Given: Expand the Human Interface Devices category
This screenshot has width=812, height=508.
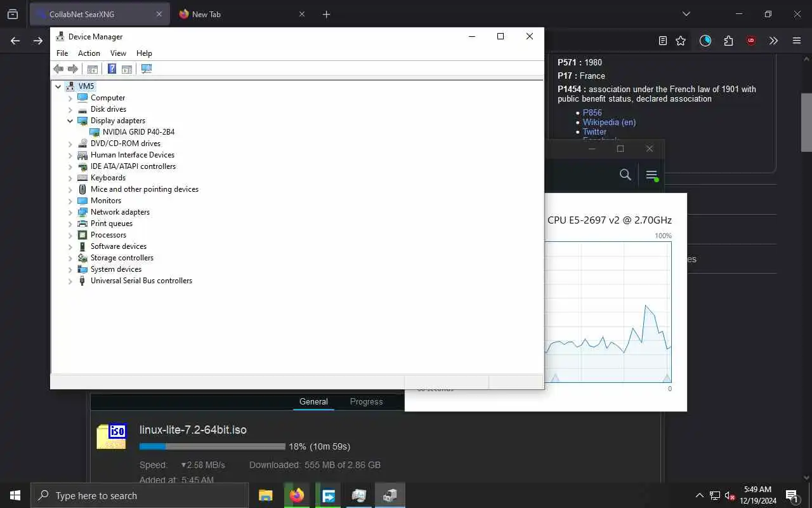Looking at the screenshot, I should pyautogui.click(x=70, y=155).
